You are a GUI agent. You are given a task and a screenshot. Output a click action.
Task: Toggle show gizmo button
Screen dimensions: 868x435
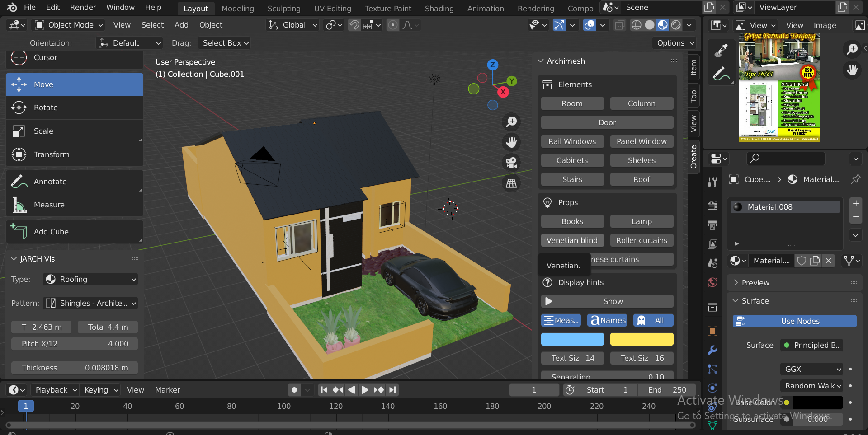559,25
